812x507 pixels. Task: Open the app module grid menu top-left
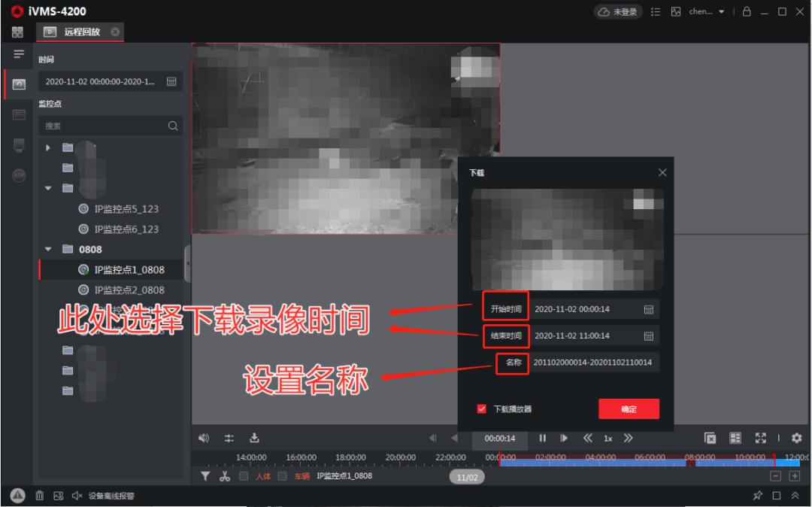[17, 32]
